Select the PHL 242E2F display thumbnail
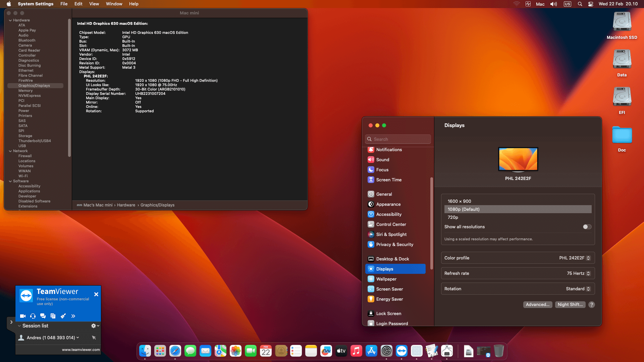This screenshot has width=644, height=362. pos(518,160)
